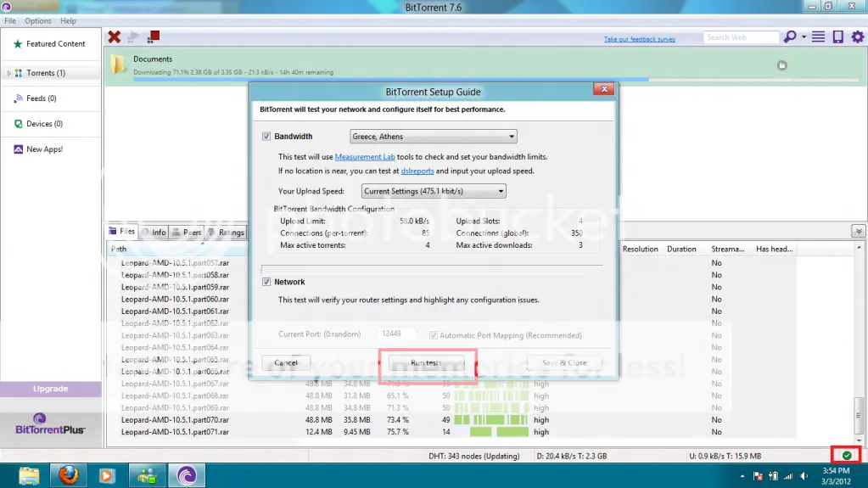Click the volume speaker tray icon
The height and width of the screenshot is (488, 868).
804,476
